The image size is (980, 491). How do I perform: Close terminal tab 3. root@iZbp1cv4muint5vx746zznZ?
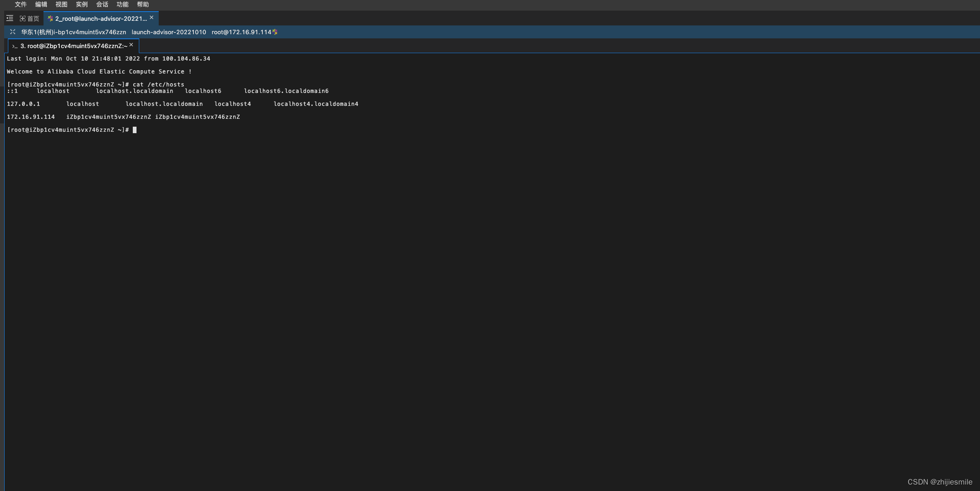click(x=131, y=45)
